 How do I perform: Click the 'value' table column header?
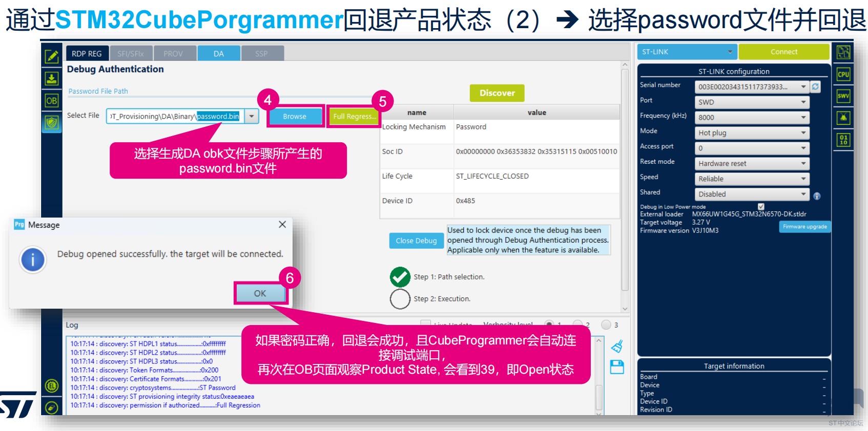pos(536,112)
